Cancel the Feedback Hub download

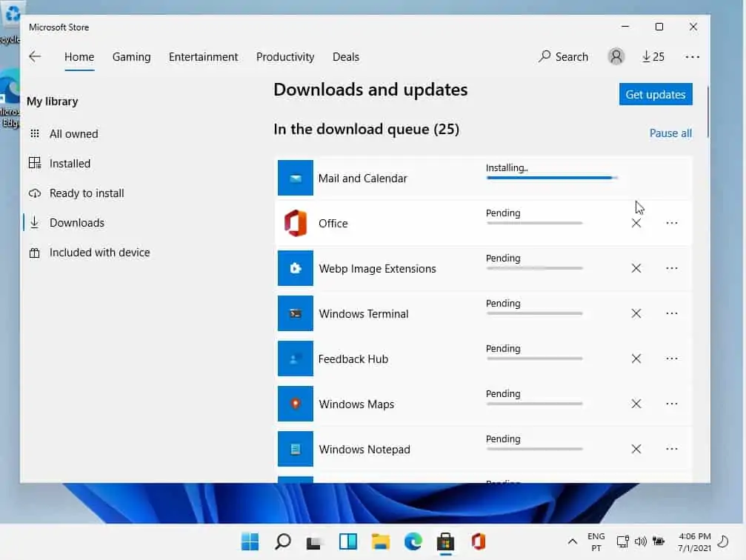coord(636,359)
